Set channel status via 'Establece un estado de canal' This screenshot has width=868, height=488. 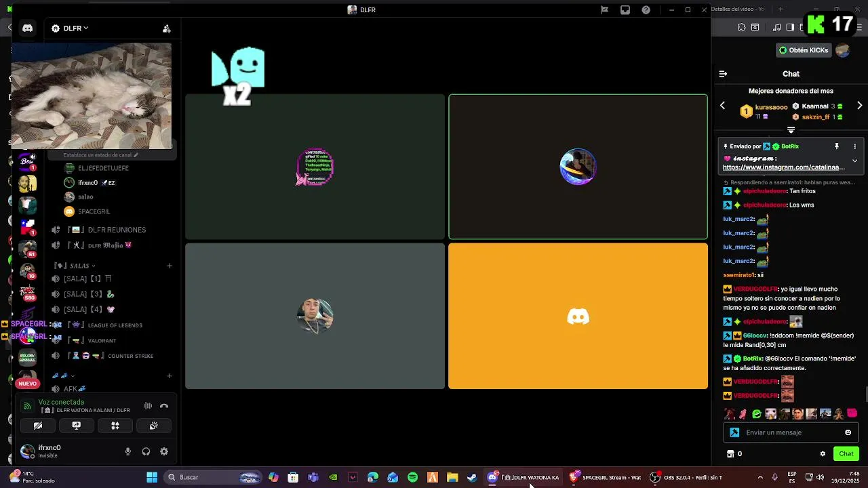pyautogui.click(x=100, y=155)
